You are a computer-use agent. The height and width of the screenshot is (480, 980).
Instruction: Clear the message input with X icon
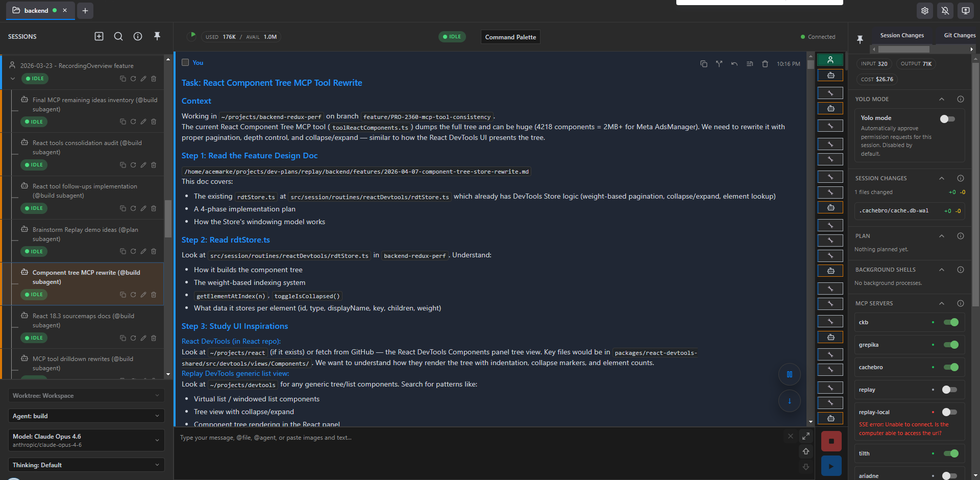pyautogui.click(x=791, y=436)
